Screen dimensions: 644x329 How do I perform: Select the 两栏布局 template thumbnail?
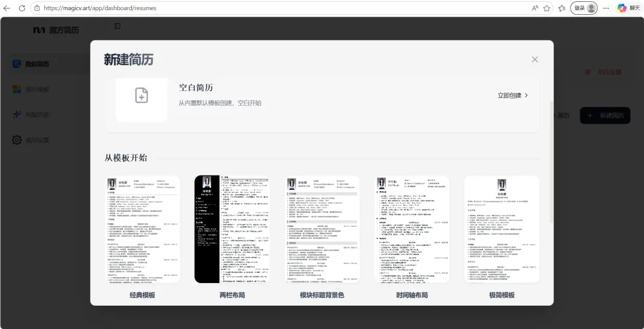pyautogui.click(x=232, y=229)
